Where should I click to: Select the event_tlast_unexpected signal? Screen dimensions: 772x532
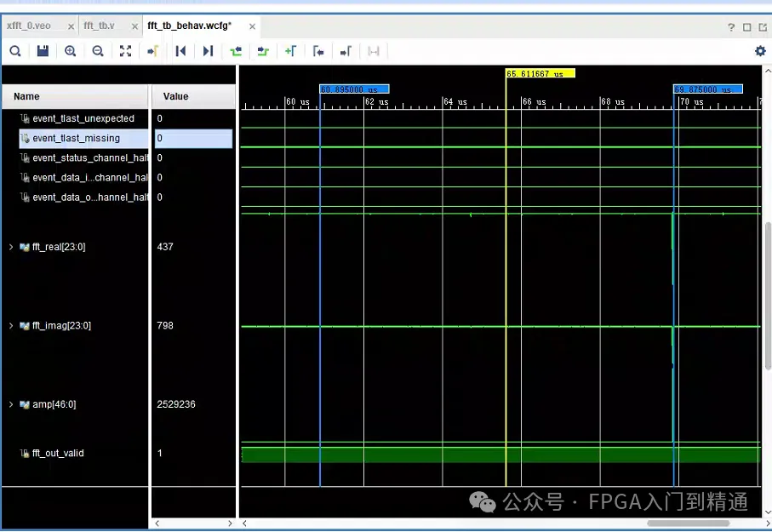coord(83,118)
